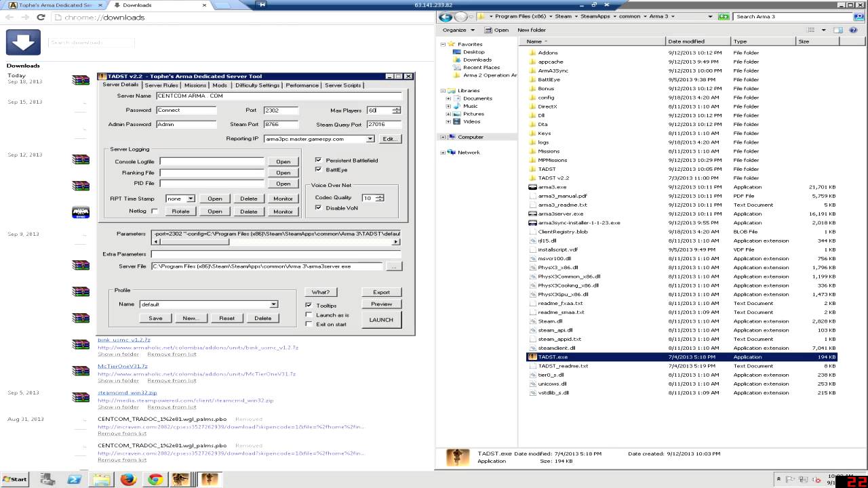Toggle Persistent Battlefield checkbox
Image resolution: width=868 pixels, height=488 pixels.
(x=319, y=161)
